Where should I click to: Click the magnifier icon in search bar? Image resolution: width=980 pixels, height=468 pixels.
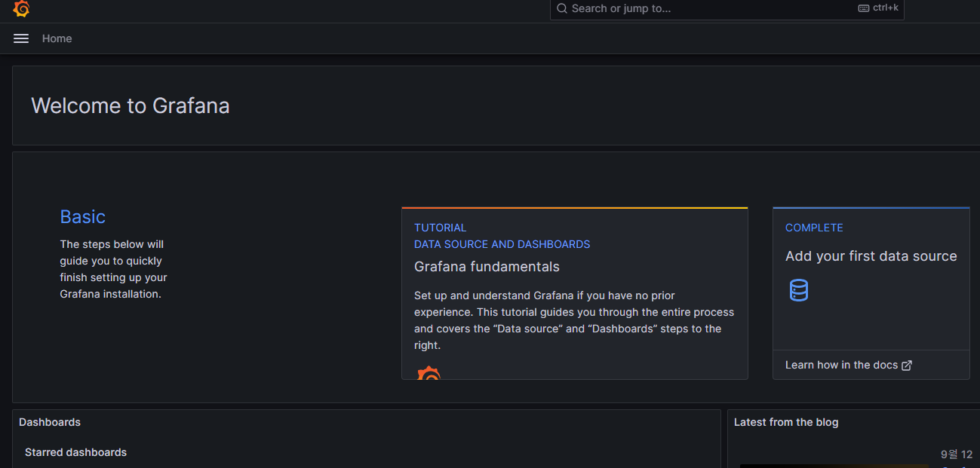562,8
